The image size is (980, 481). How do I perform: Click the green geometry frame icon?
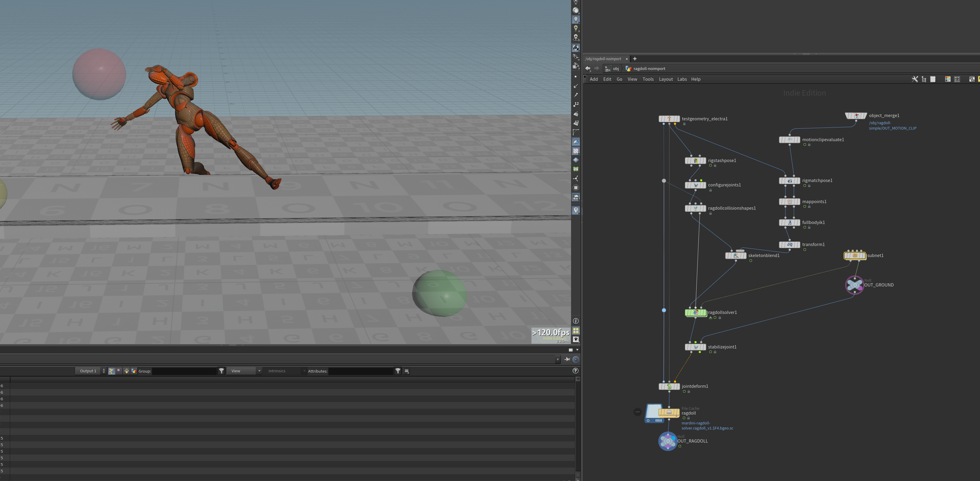point(576,169)
